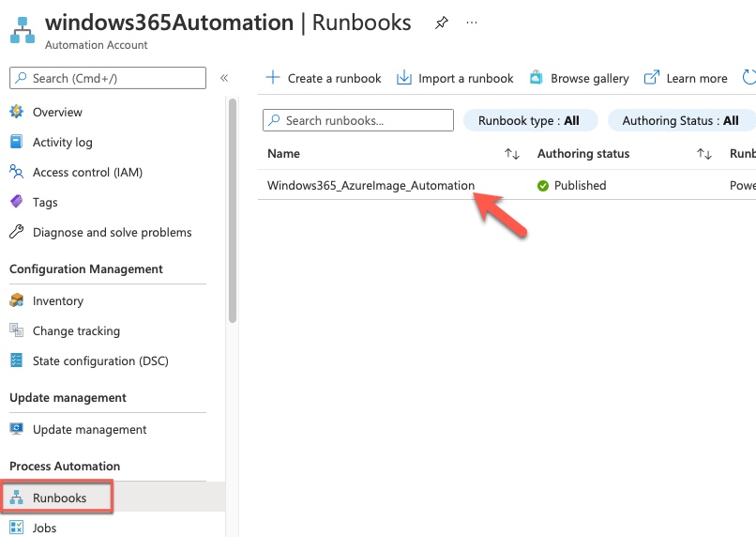Click the Change tracking icon

point(16,330)
